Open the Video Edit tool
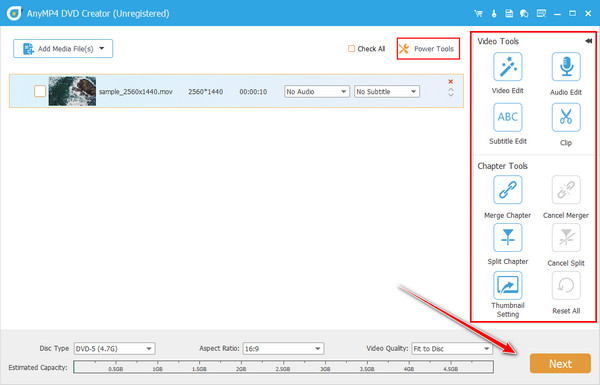 tap(507, 67)
